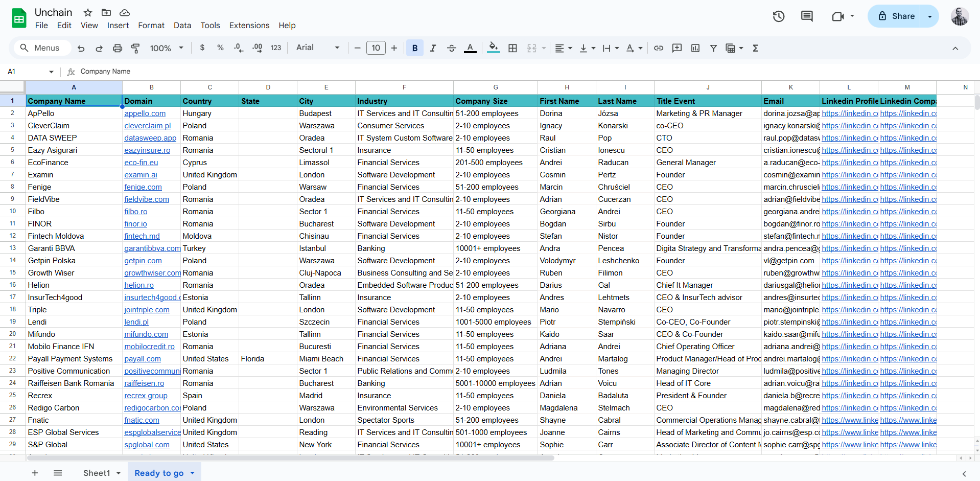Screen dimensions: 980x481
Task: Format as currency with dollar icon
Action: 202,48
